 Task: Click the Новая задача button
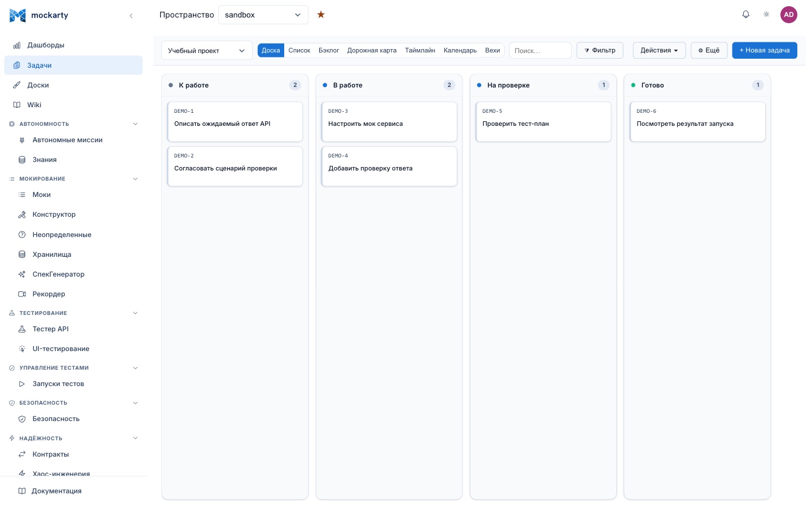[x=765, y=50]
